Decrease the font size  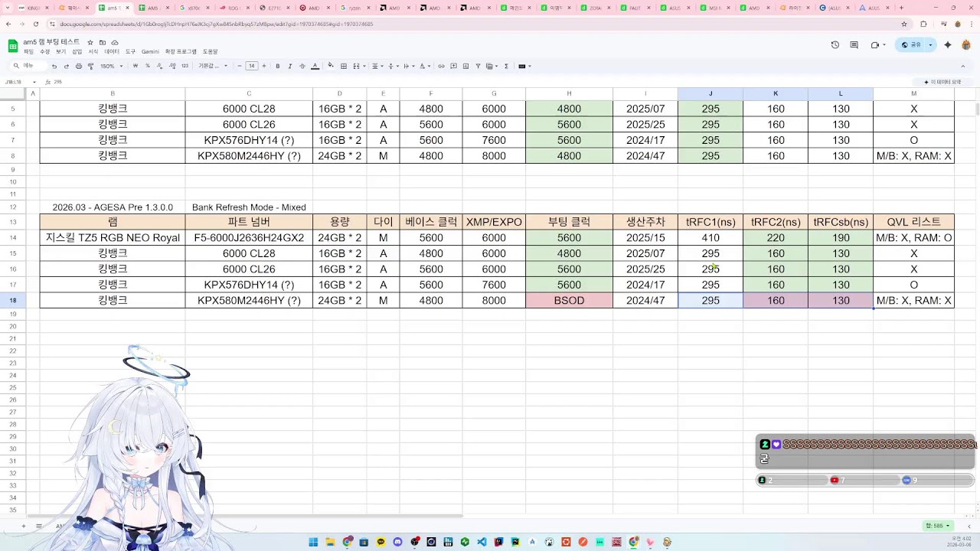coord(240,66)
